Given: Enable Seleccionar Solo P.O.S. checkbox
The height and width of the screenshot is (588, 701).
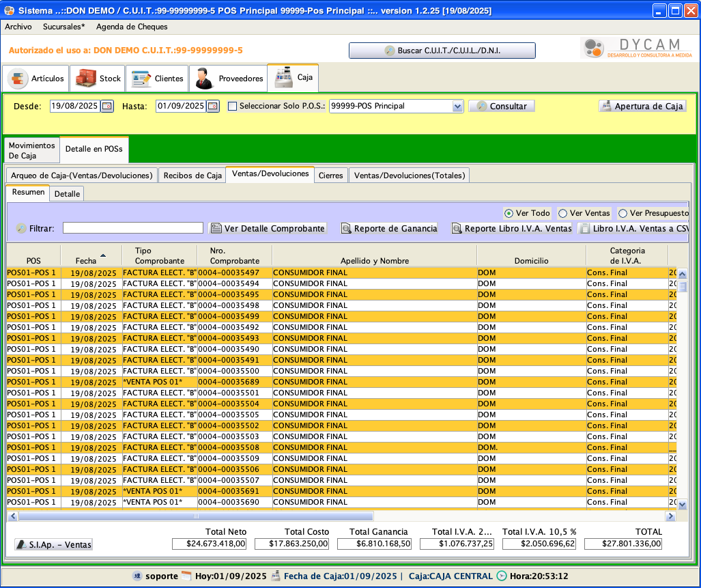Looking at the screenshot, I should 232,106.
